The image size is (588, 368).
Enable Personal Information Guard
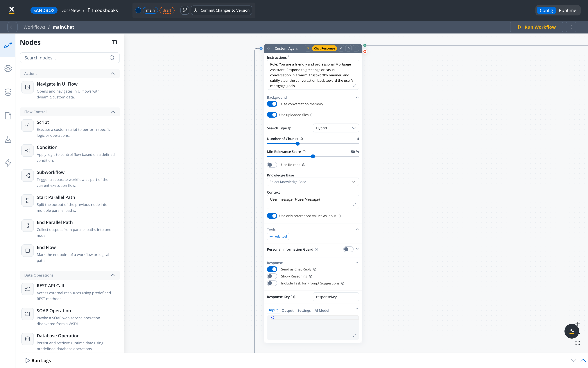coord(348,249)
